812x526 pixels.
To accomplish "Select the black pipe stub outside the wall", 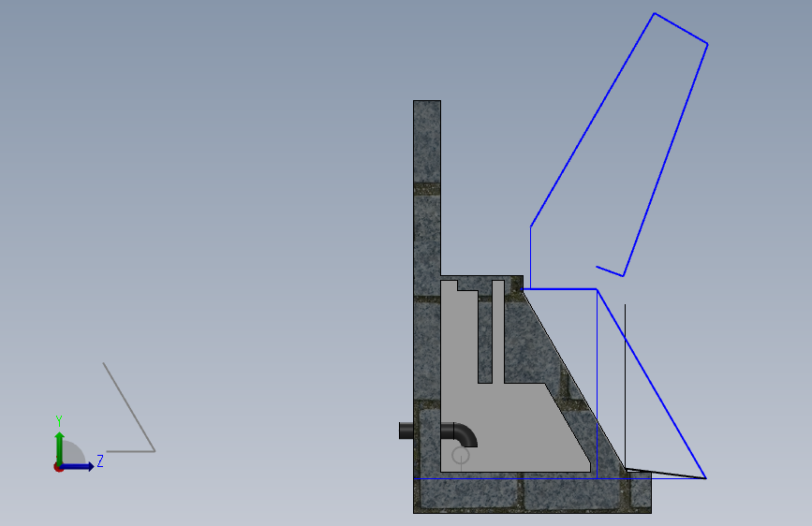I will pos(406,431).
